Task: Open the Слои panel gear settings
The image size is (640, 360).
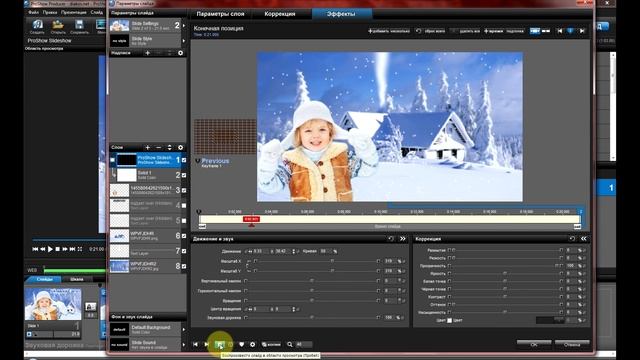Action: click(x=180, y=147)
